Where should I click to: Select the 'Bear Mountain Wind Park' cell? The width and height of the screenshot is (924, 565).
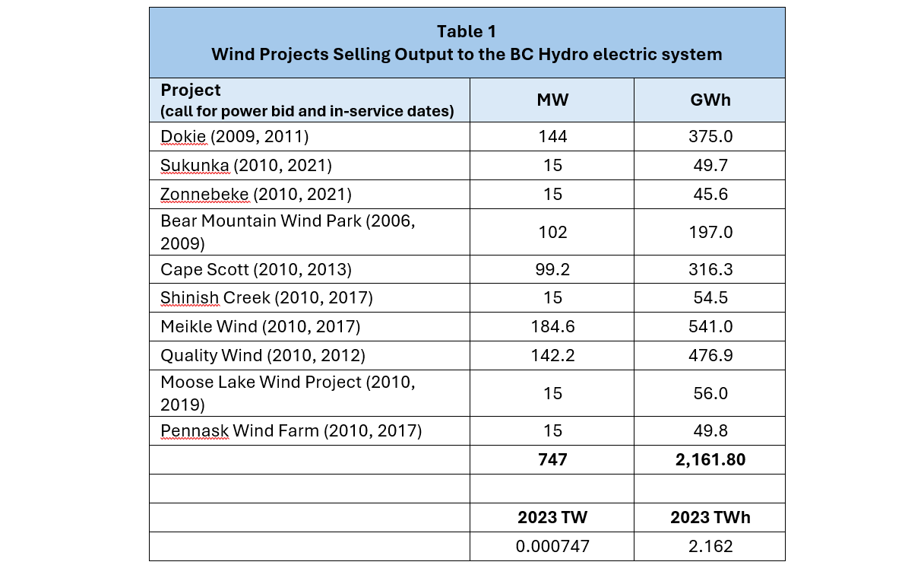click(x=309, y=232)
